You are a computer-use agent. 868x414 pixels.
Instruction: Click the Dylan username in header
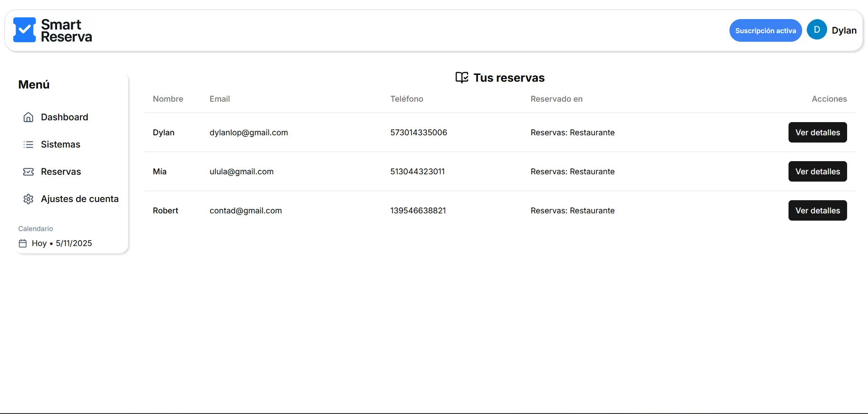click(844, 30)
